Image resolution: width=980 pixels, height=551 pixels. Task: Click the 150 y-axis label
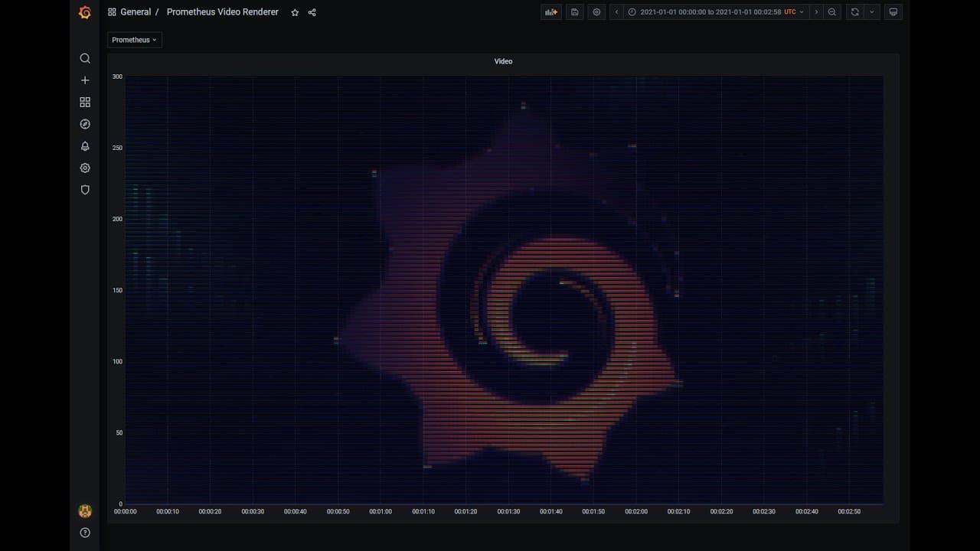click(117, 290)
